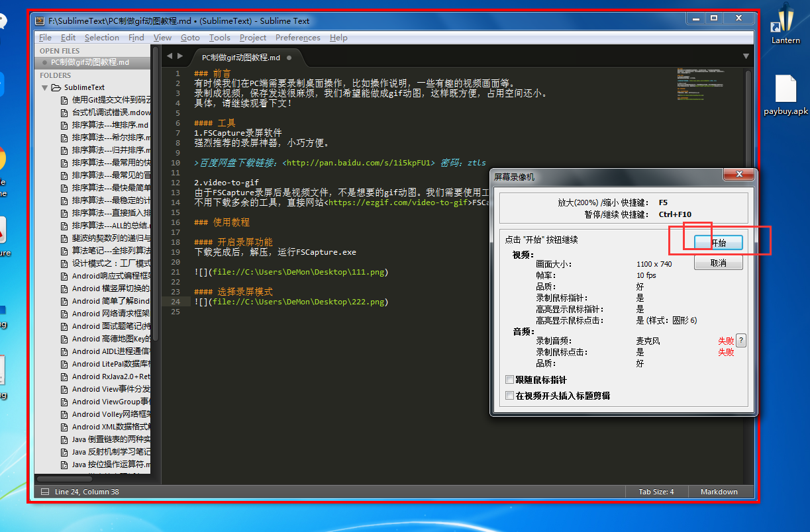The width and height of the screenshot is (810, 532).
Task: Open the Preferences menu
Action: (x=298, y=38)
